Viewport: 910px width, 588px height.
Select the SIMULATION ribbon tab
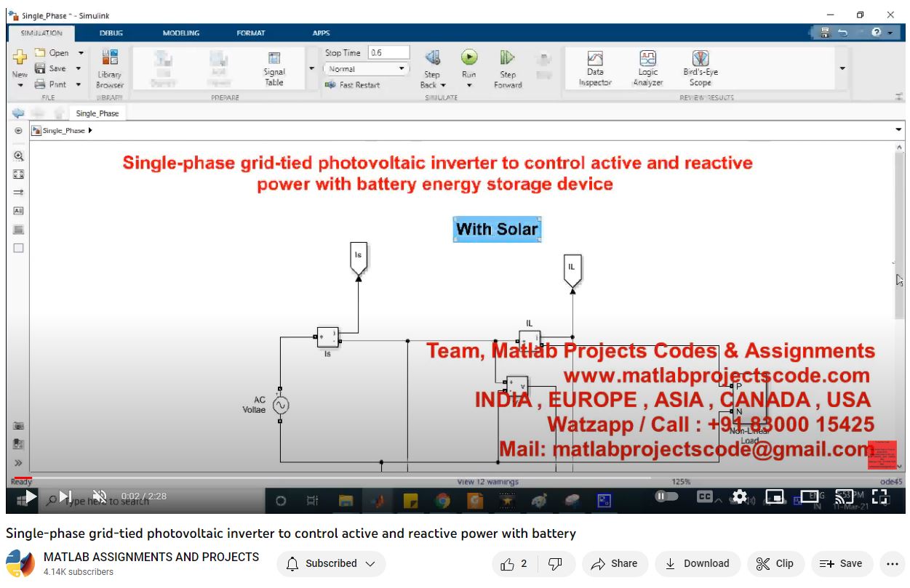[41, 33]
